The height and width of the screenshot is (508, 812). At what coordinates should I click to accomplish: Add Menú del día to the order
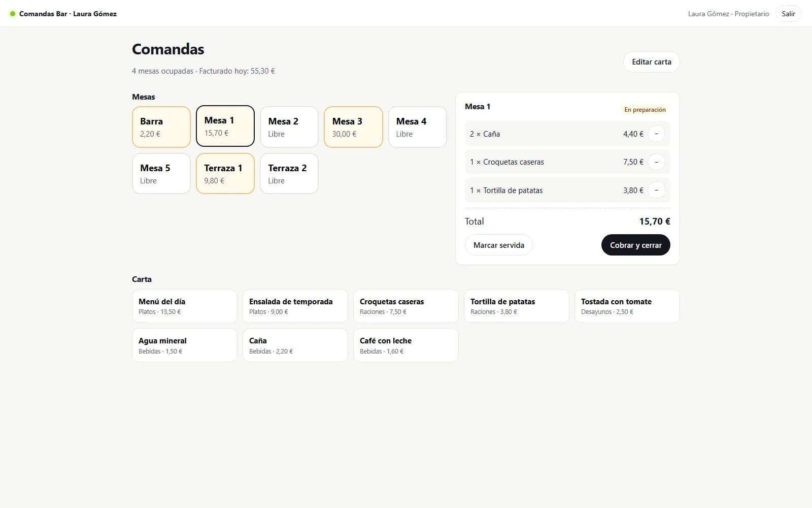185,306
